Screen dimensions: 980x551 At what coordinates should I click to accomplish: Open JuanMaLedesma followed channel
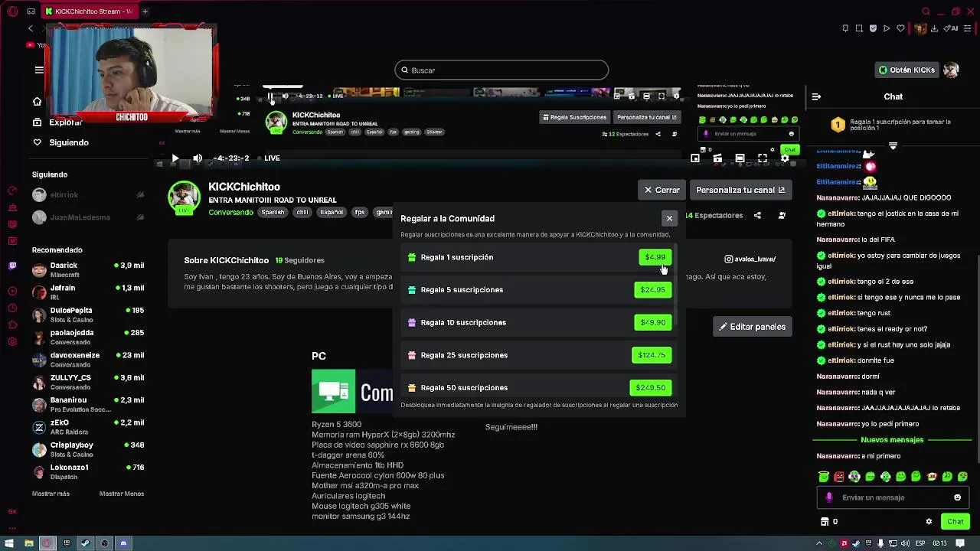click(x=88, y=217)
